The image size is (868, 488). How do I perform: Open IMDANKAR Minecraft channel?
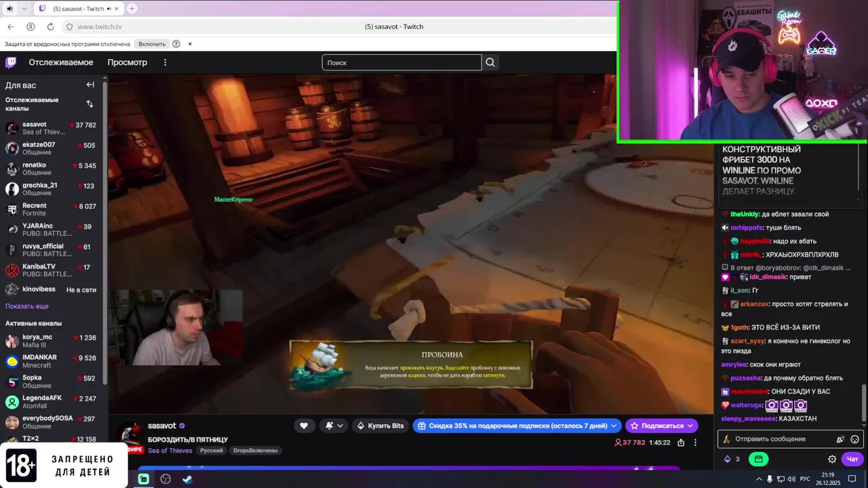point(52,361)
